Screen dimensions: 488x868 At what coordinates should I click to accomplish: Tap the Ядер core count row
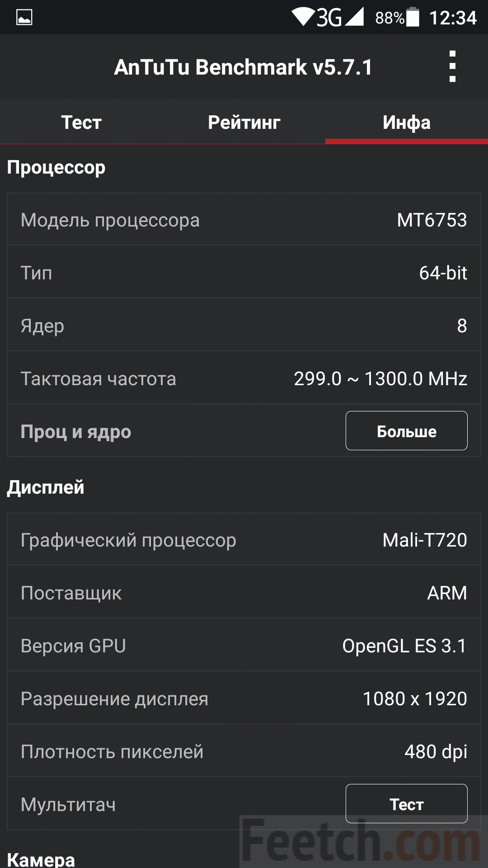tap(244, 325)
